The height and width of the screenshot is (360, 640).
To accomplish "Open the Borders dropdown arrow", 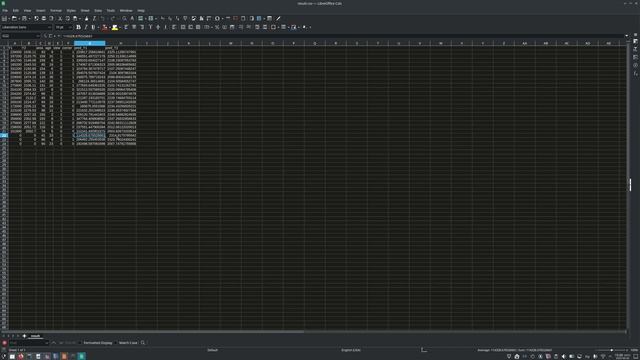I will tap(277, 27).
